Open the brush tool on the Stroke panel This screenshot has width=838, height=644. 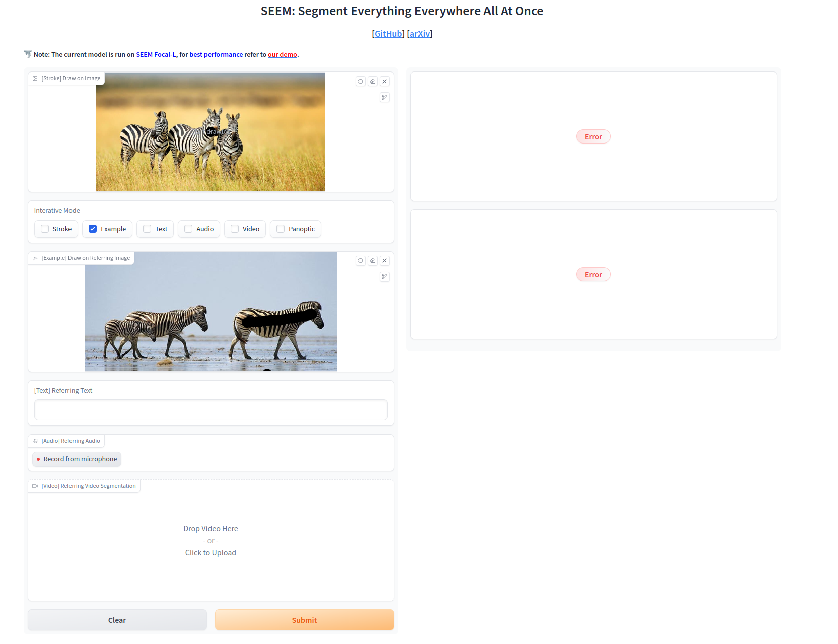pyautogui.click(x=384, y=97)
